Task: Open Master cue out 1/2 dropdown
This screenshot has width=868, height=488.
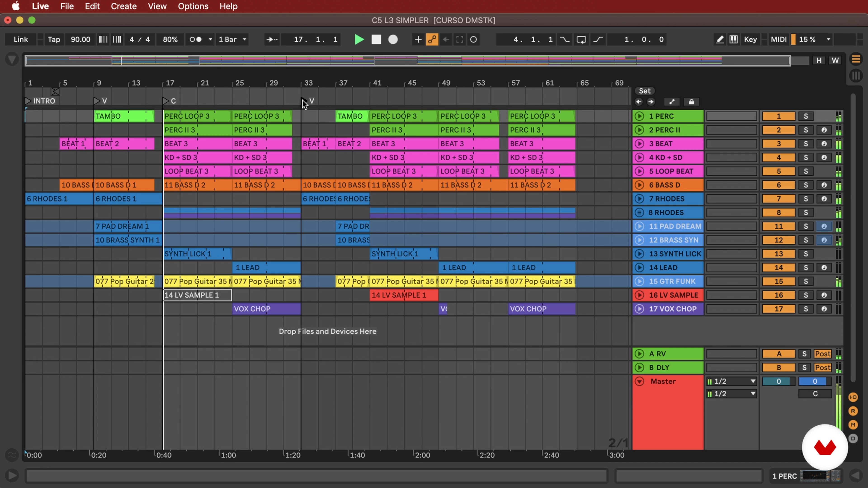Action: click(x=731, y=381)
